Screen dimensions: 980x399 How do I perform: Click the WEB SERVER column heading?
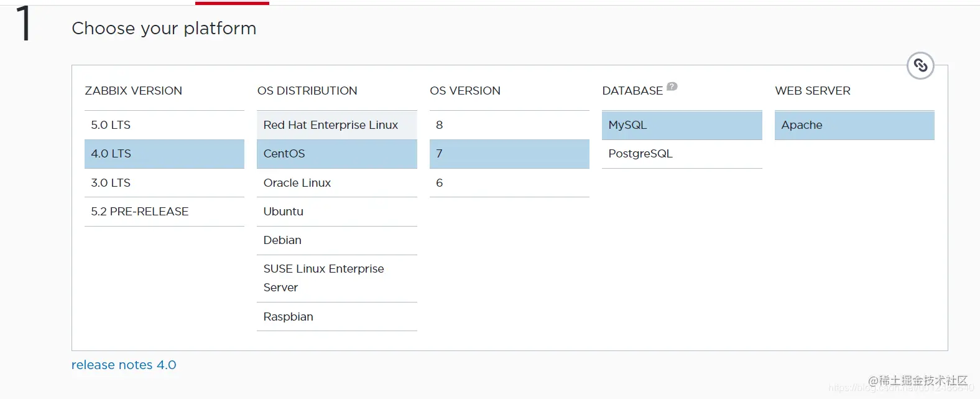813,91
